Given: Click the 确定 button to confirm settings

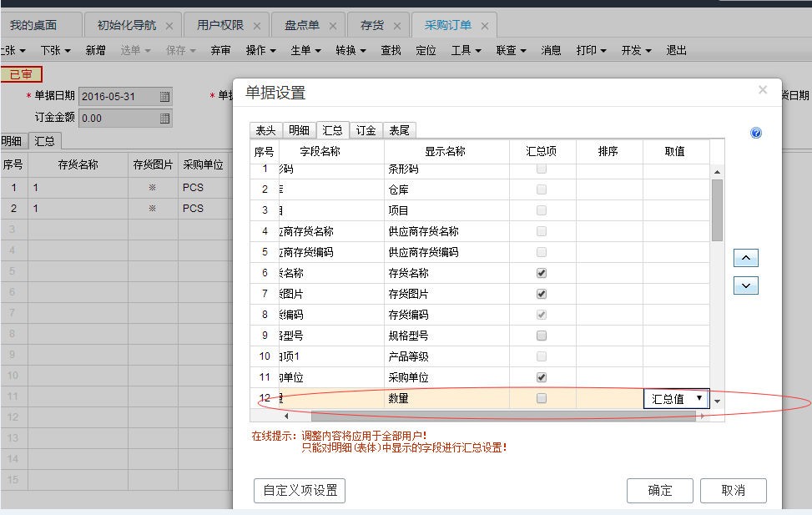Looking at the screenshot, I should click(x=659, y=491).
